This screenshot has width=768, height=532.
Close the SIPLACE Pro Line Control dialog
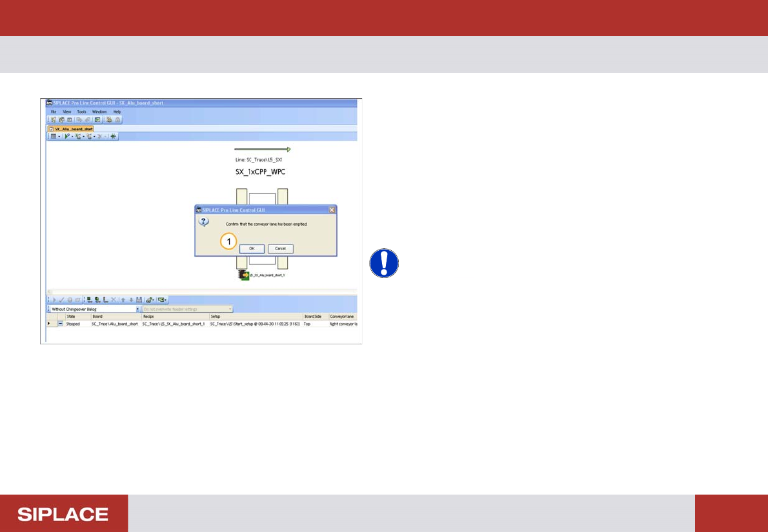(332, 210)
